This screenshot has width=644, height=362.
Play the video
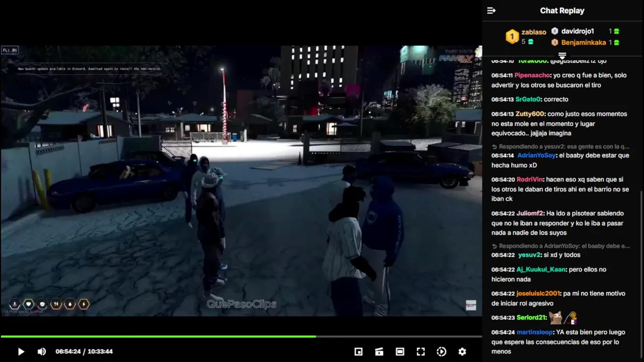[21, 351]
